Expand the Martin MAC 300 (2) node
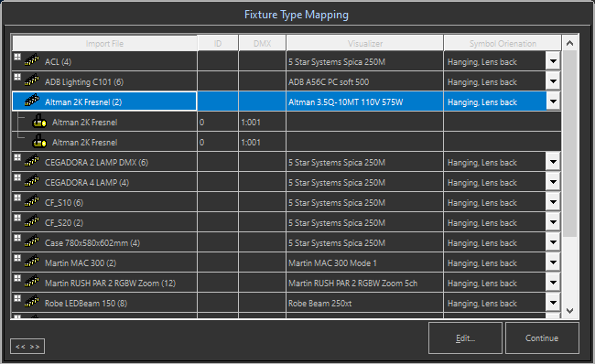The image size is (595, 364). [x=17, y=258]
